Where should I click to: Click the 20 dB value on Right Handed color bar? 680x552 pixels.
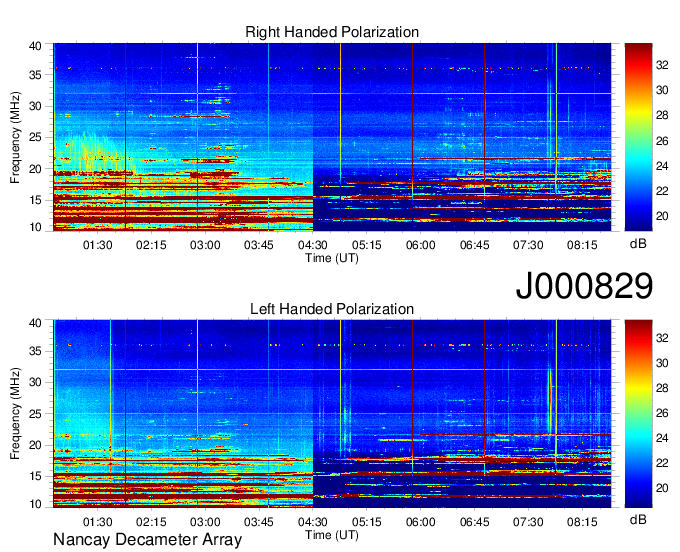click(x=662, y=216)
